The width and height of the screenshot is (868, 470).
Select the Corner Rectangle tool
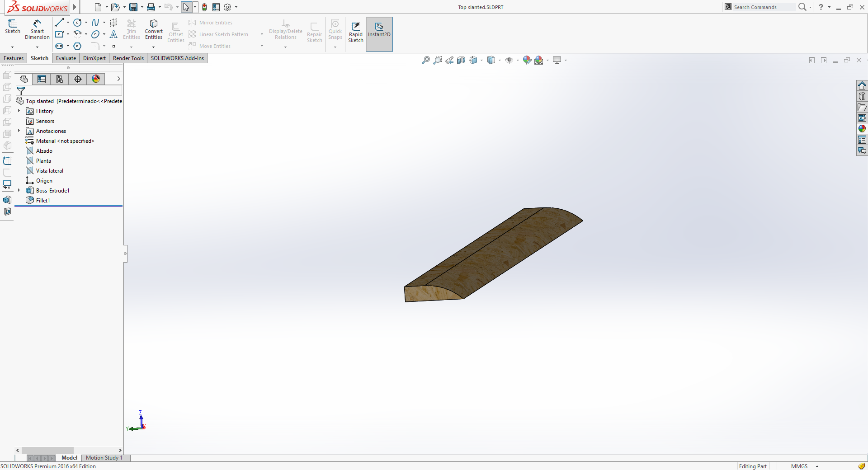59,34
